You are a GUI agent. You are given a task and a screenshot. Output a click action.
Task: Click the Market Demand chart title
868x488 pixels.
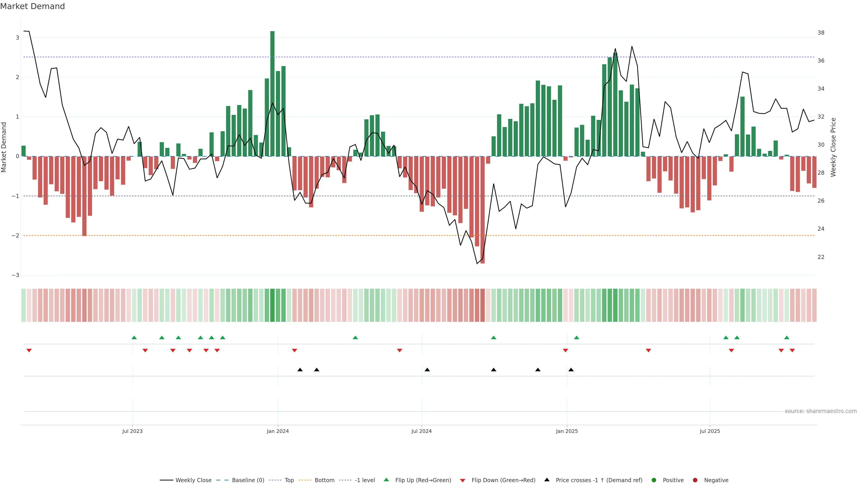[x=32, y=6]
